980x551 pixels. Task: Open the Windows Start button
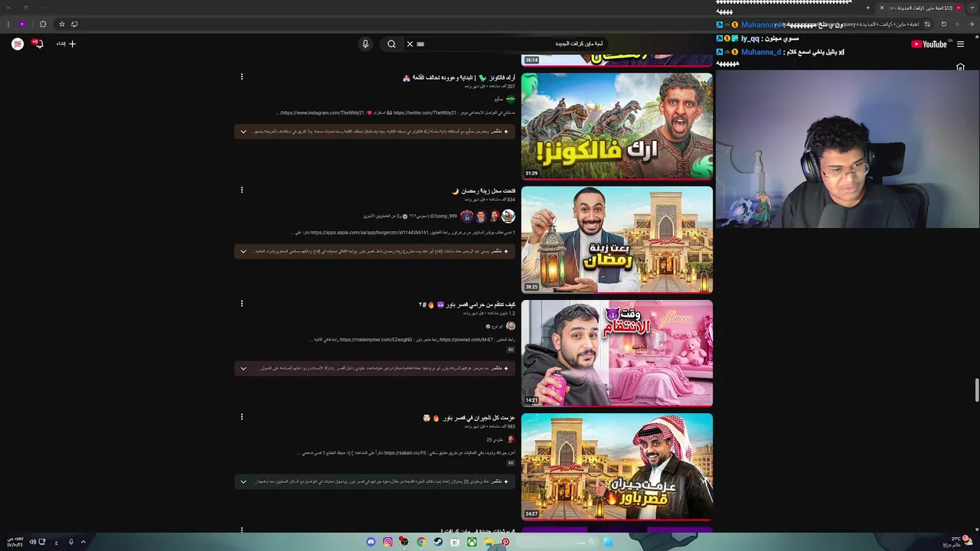608,542
